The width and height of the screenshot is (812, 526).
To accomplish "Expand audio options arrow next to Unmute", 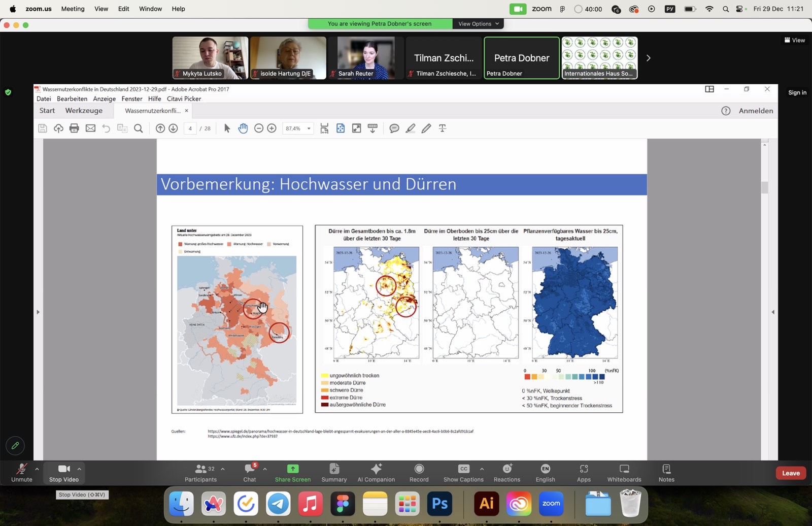I will coord(37,469).
